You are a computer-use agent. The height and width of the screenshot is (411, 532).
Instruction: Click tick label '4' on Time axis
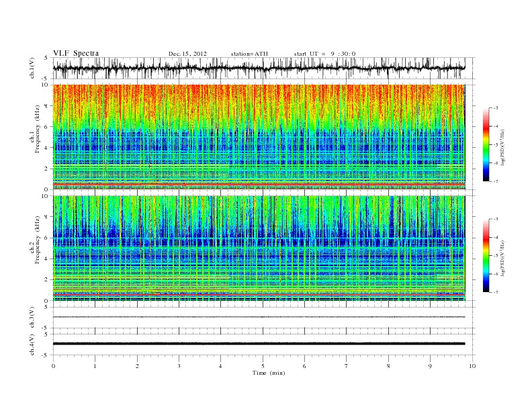[x=220, y=366]
